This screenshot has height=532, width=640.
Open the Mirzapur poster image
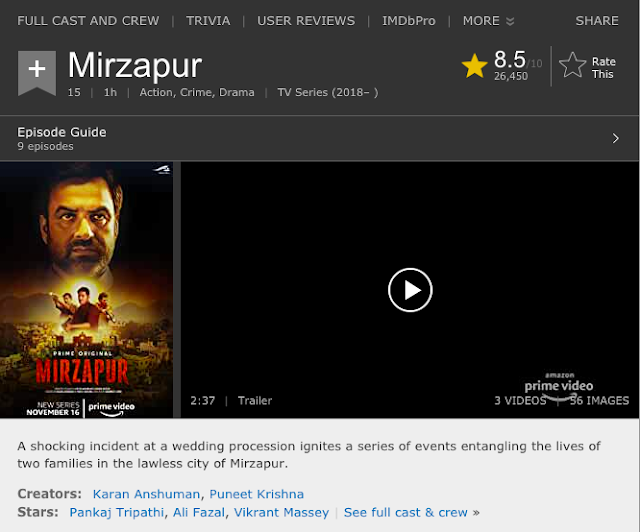point(87,290)
